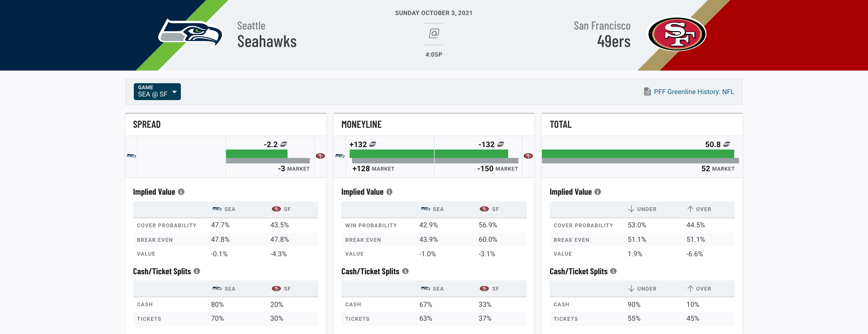Click Total Cash/Ticket Splits info icon
Image resolution: width=868 pixels, height=334 pixels.
tap(613, 271)
